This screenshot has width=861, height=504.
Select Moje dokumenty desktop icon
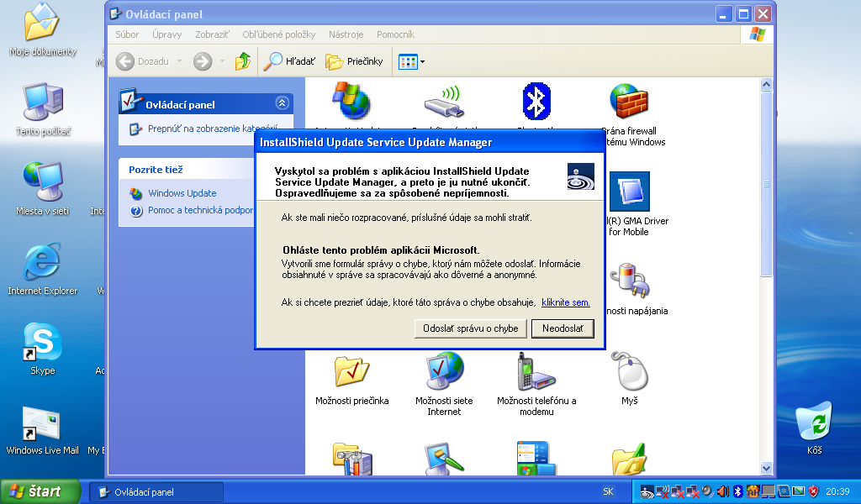point(42,30)
